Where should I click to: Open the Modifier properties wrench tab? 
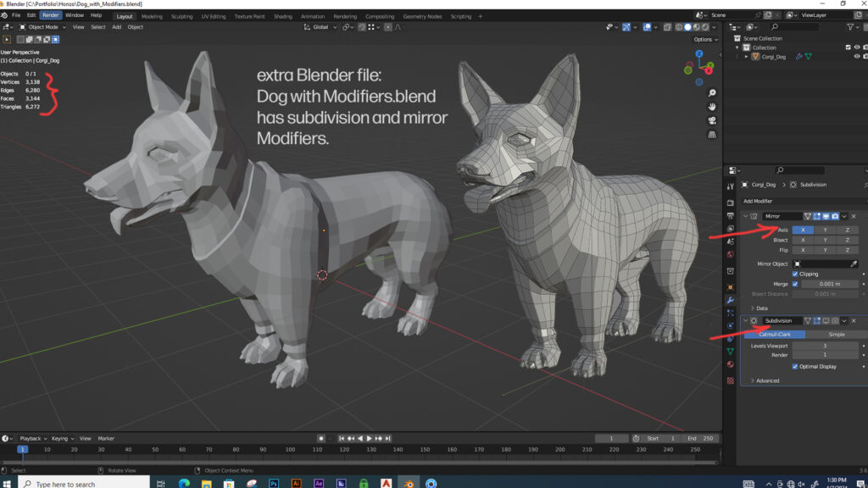[x=730, y=301]
